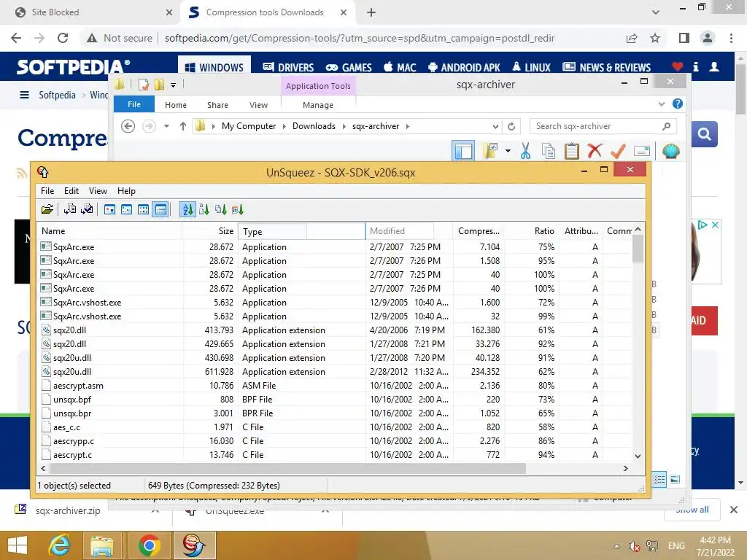
Task: Click the Ratio column header
Action: point(531,231)
